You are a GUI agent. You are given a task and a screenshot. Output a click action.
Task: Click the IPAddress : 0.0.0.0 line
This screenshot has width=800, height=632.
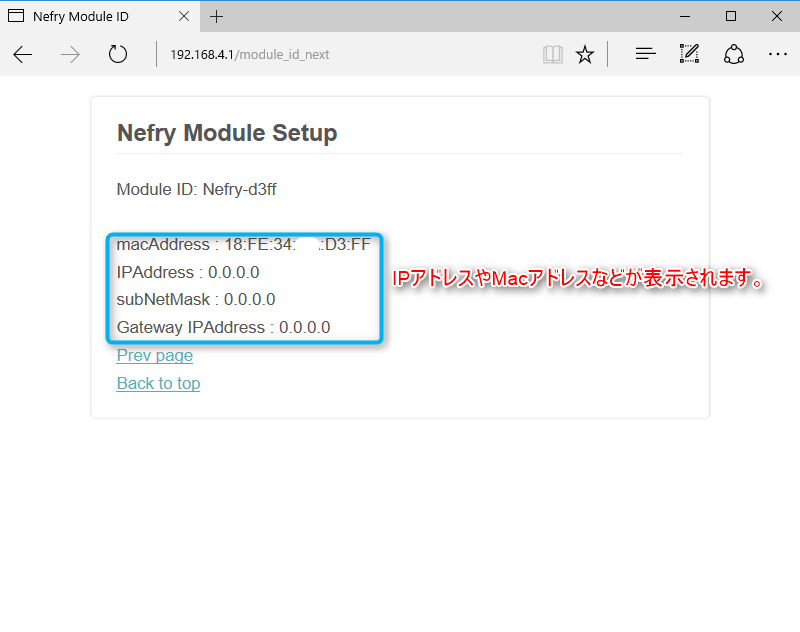point(188,272)
